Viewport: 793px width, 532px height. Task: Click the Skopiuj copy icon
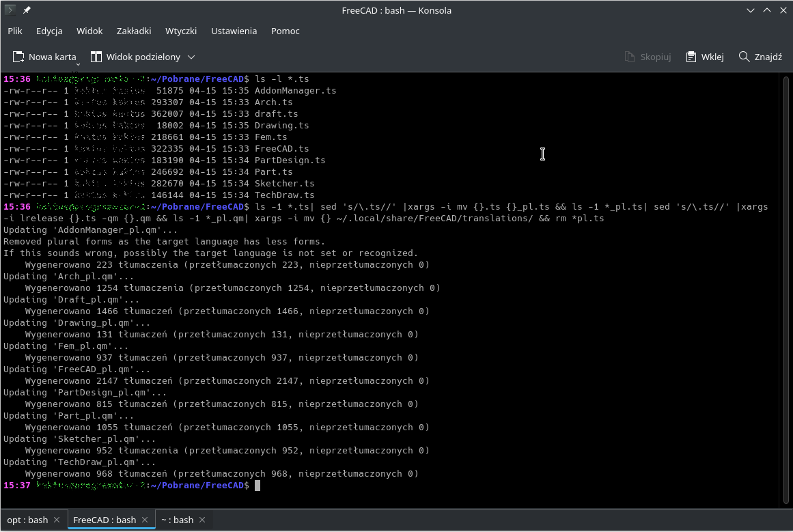pos(630,57)
